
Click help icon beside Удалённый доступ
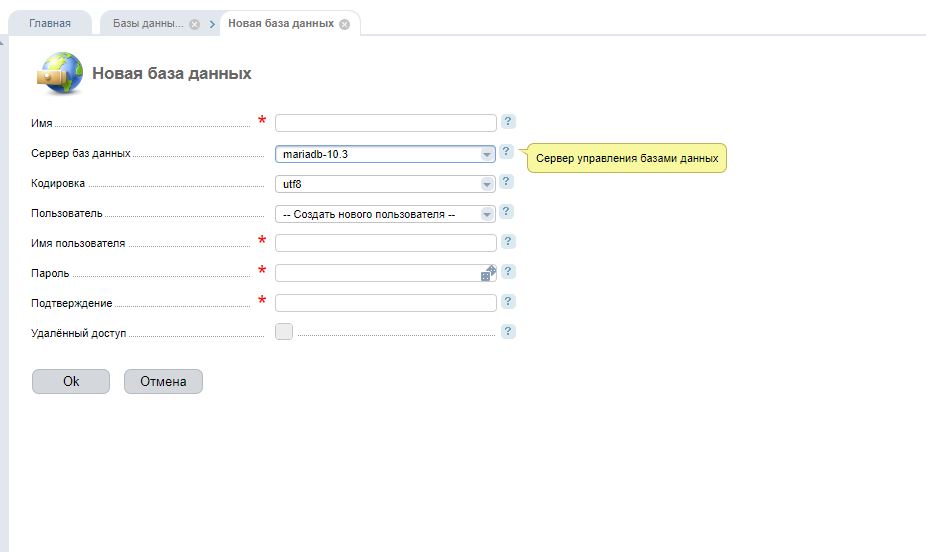pyautogui.click(x=508, y=332)
